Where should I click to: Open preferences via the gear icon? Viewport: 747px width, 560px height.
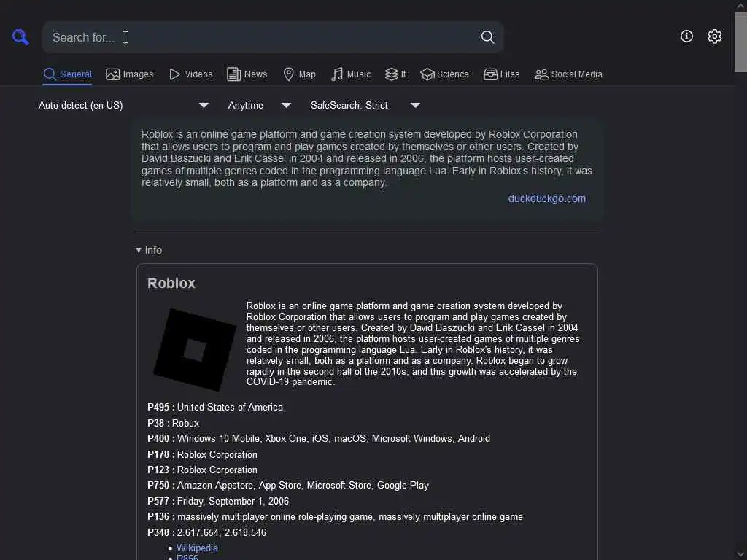[714, 36]
